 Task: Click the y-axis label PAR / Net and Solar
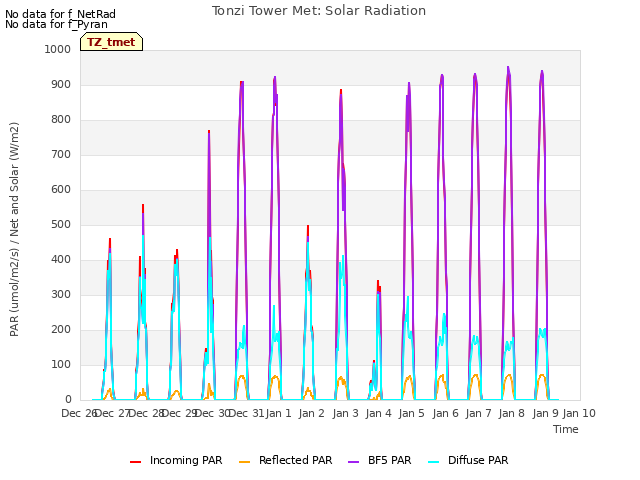(x=14, y=229)
